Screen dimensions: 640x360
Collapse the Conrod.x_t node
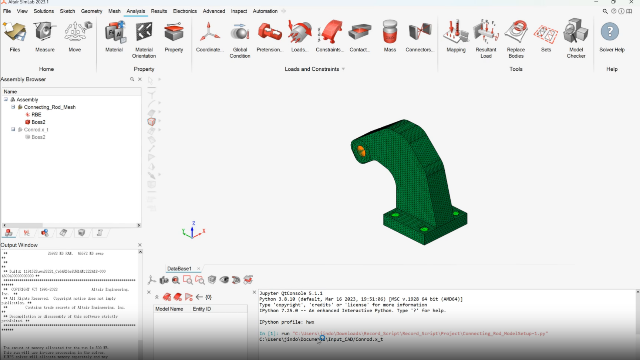[13, 129]
